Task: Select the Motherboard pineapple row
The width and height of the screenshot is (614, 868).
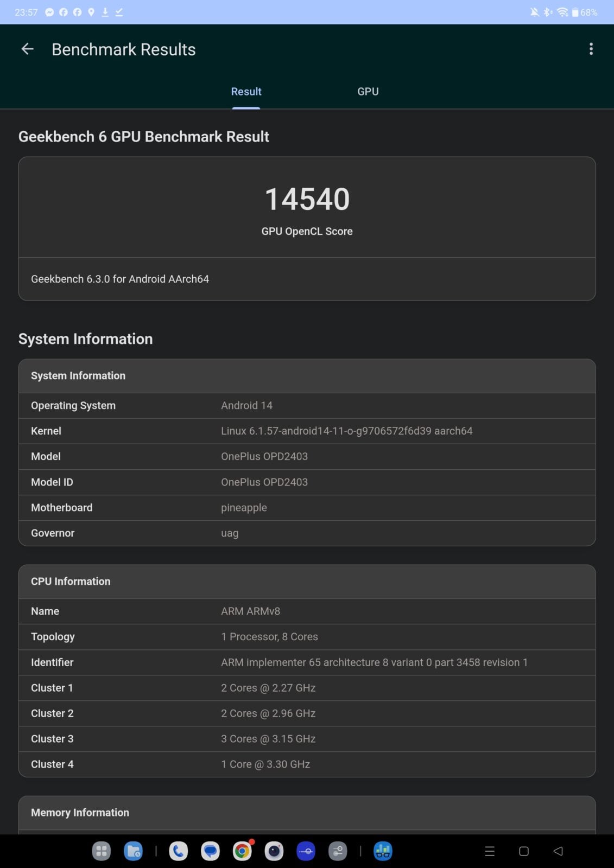Action: [x=307, y=508]
